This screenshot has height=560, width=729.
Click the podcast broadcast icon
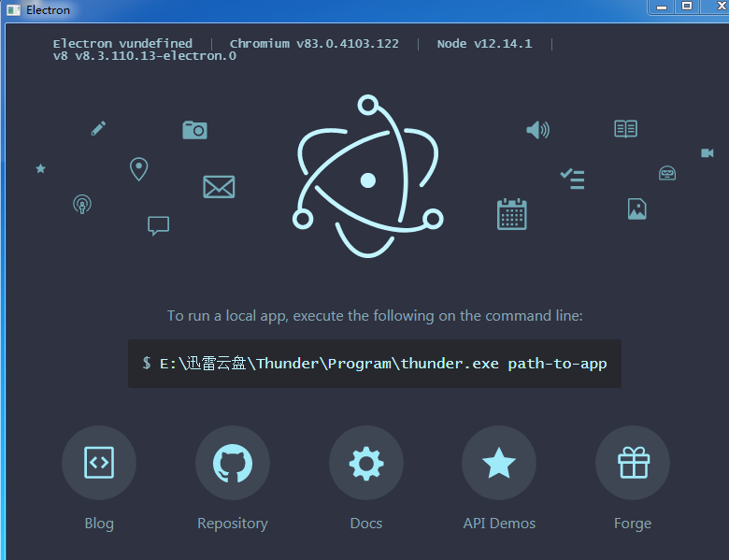82,204
